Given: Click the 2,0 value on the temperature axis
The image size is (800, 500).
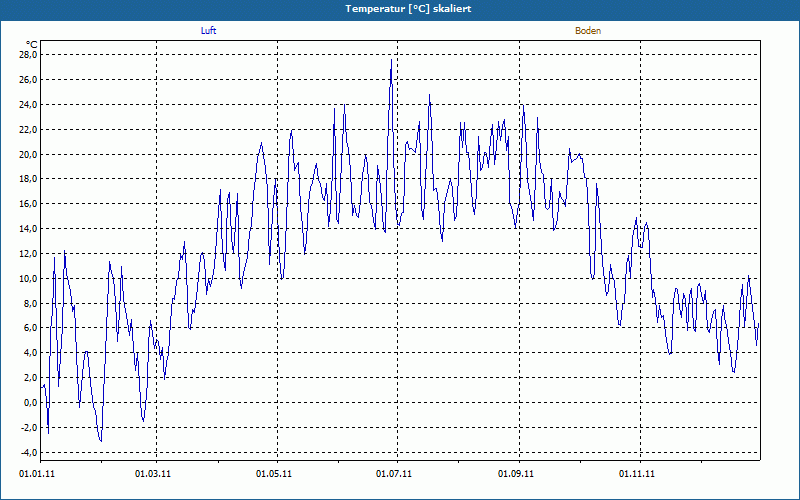Looking at the screenshot, I should coord(31,378).
